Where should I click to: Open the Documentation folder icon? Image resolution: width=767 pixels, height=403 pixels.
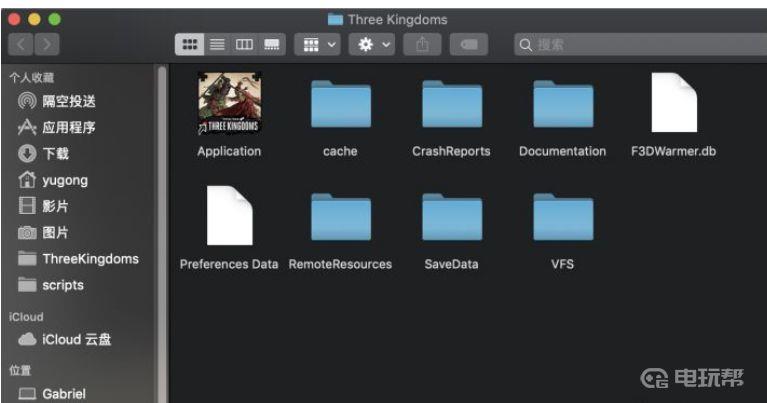pos(563,104)
